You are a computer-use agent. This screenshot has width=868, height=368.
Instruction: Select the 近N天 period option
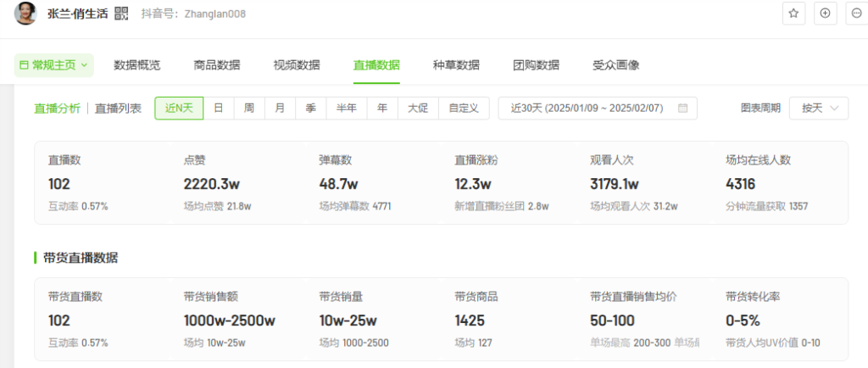click(179, 109)
